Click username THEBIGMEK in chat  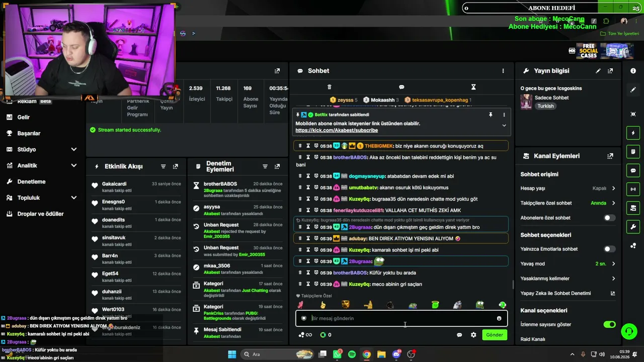point(379,146)
